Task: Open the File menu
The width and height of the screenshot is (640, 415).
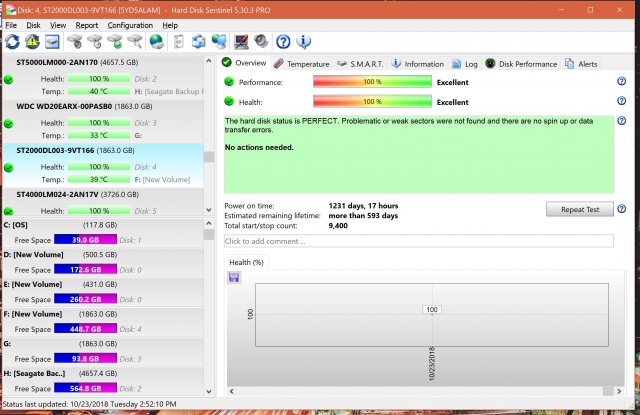Action: coord(11,25)
